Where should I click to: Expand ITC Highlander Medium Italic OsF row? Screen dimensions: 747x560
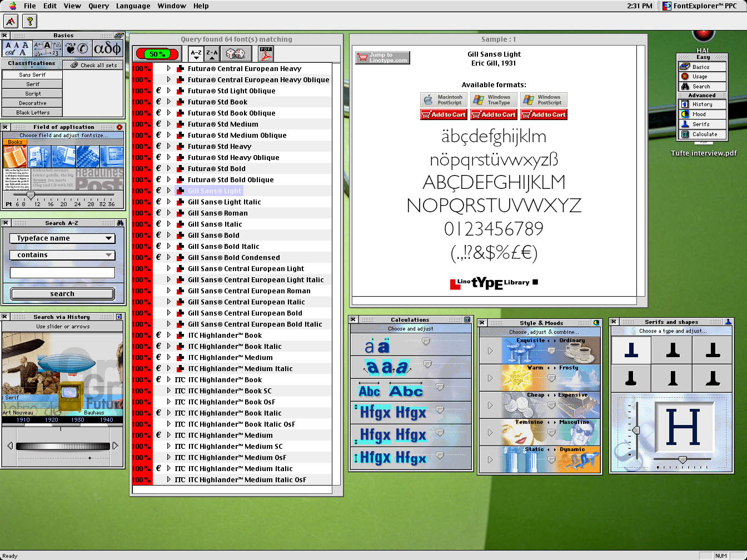[168, 479]
